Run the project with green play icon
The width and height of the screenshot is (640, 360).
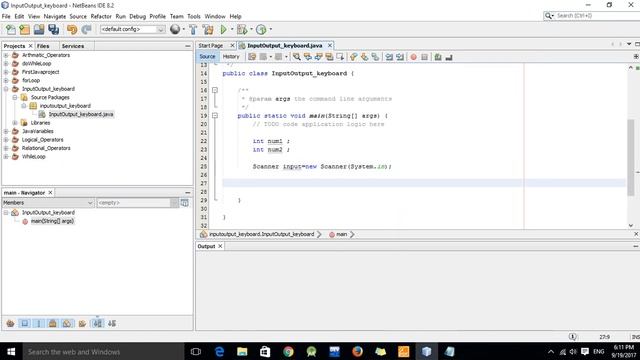223,29
